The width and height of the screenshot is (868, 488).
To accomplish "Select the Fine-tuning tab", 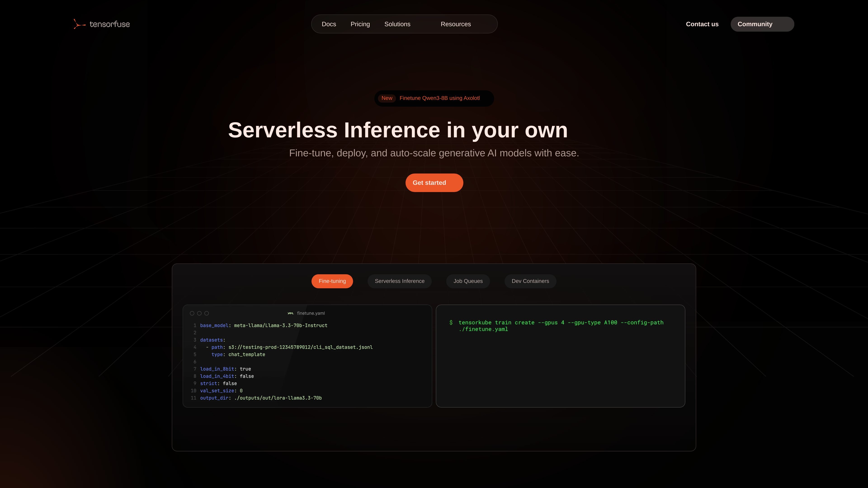I will pyautogui.click(x=332, y=281).
